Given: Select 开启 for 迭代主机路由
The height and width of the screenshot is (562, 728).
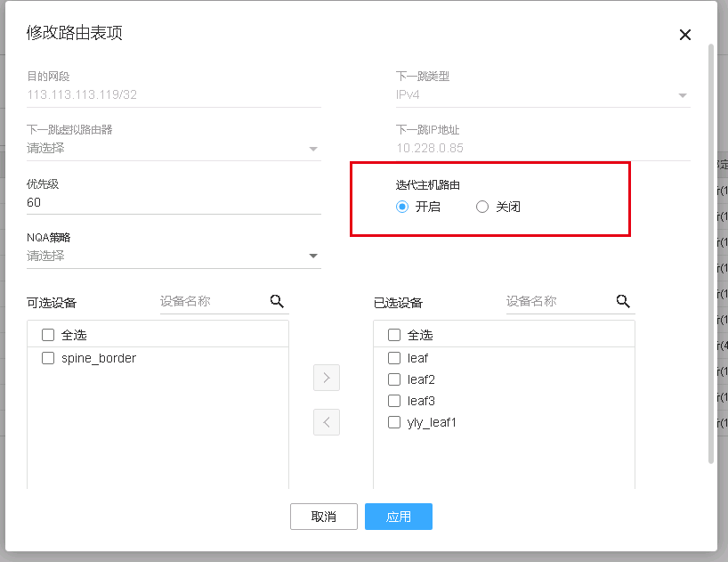Looking at the screenshot, I should click(402, 207).
